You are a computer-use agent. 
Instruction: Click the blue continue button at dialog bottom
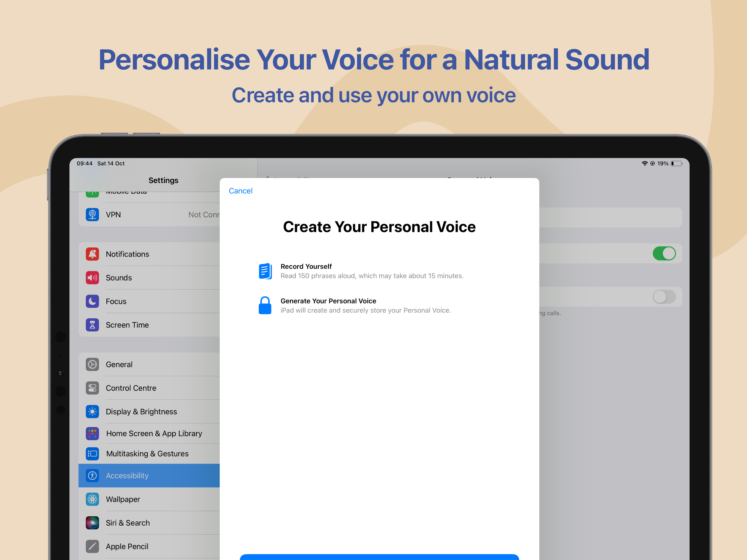(379, 557)
